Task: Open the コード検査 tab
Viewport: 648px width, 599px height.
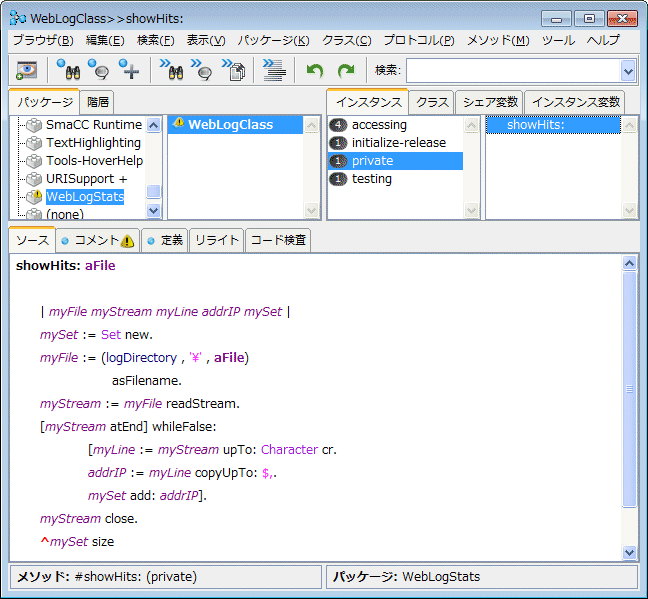Action: pyautogui.click(x=278, y=240)
